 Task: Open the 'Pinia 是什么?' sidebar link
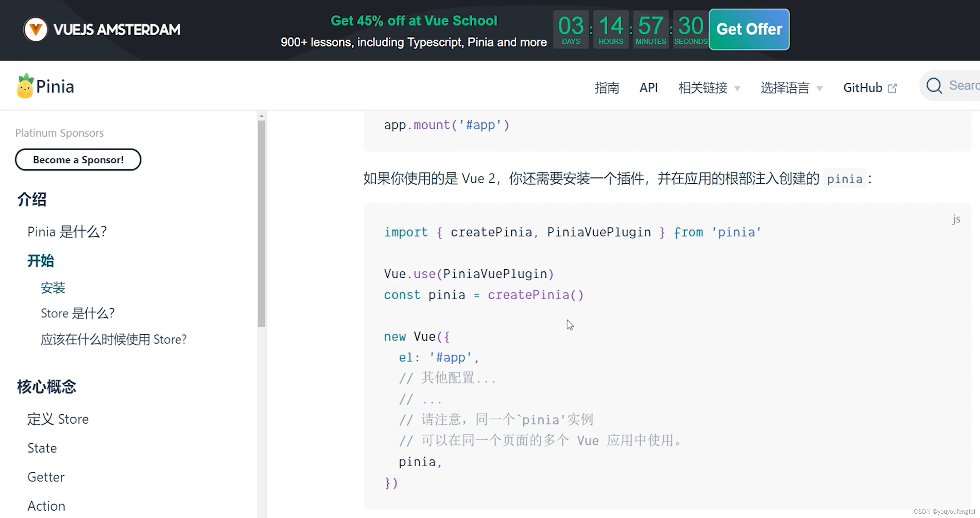(x=67, y=231)
